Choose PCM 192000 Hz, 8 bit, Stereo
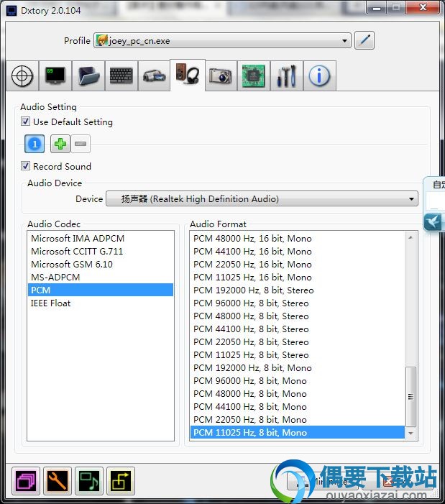This screenshot has height=504, width=445. 298,290
